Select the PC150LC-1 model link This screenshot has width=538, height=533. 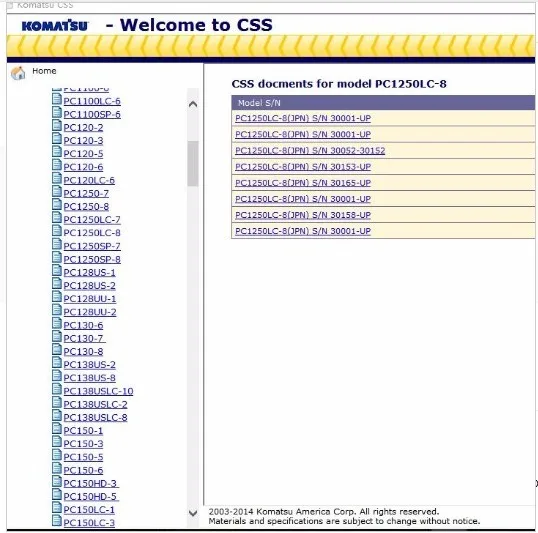coord(89,510)
